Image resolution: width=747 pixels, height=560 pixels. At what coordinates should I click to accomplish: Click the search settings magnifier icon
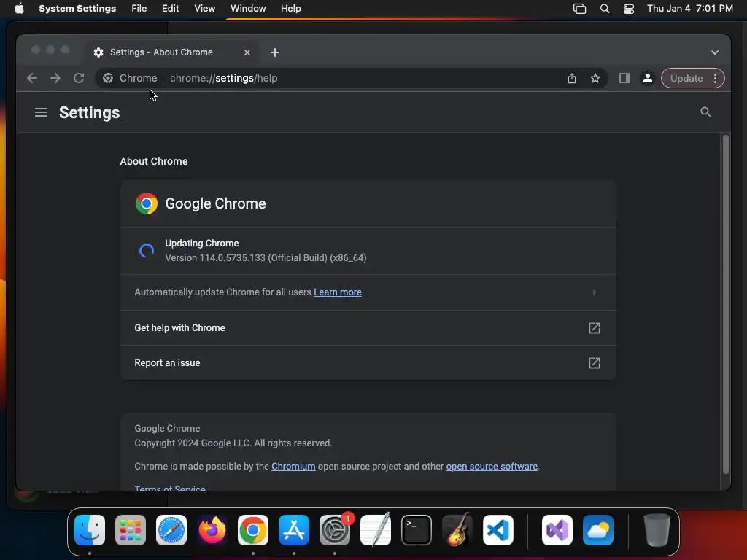click(x=705, y=112)
